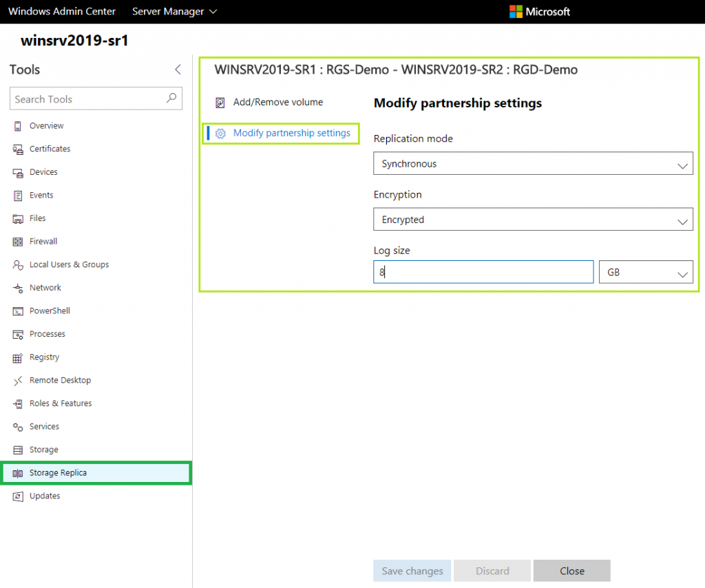Open the Add/Remove volume icon
The height and width of the screenshot is (588, 705).
[220, 101]
